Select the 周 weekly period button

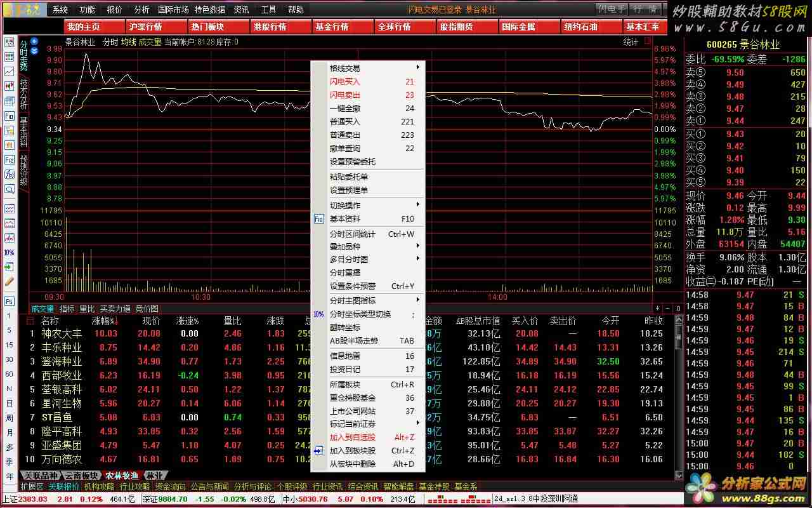pyautogui.click(x=10, y=418)
